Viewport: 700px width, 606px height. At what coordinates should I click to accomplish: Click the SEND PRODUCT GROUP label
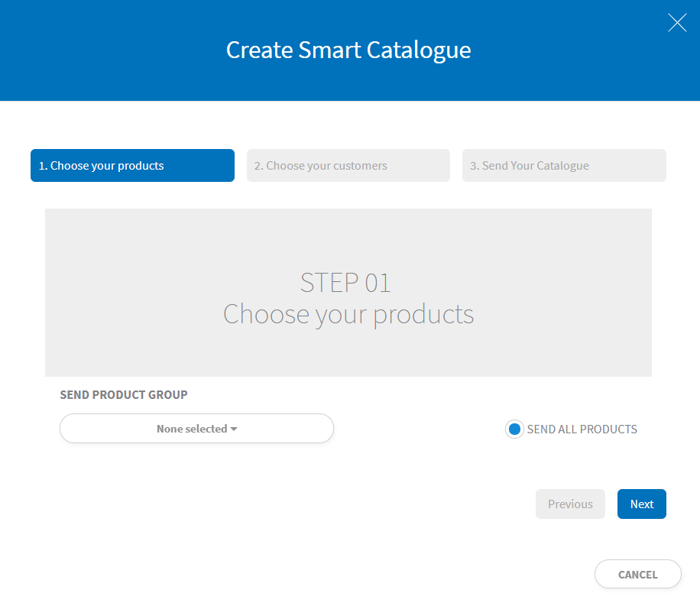pos(124,395)
